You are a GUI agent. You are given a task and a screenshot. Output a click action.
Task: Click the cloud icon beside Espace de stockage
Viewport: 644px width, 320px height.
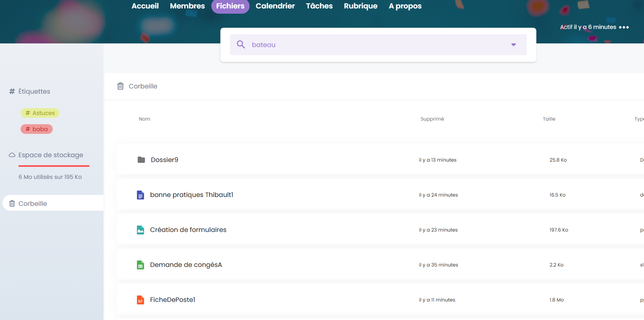click(12, 155)
